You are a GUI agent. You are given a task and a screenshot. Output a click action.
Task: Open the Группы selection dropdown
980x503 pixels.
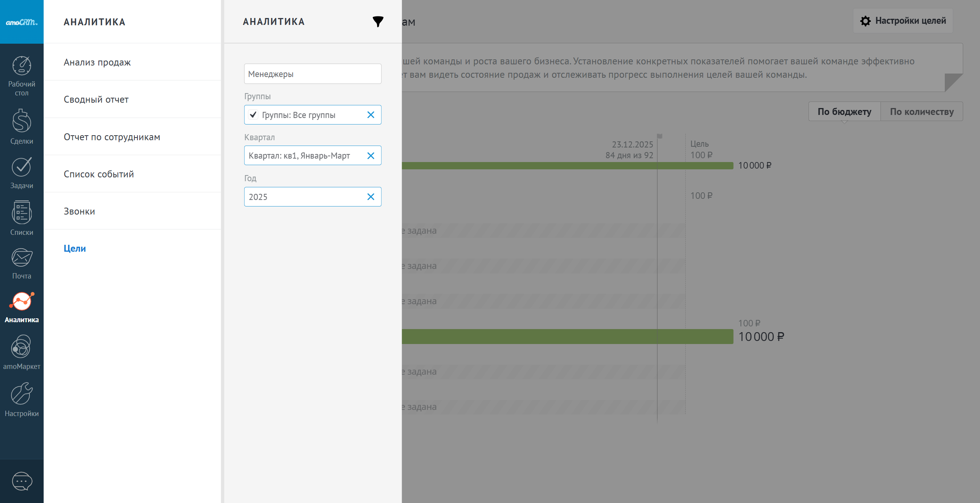[x=306, y=115]
